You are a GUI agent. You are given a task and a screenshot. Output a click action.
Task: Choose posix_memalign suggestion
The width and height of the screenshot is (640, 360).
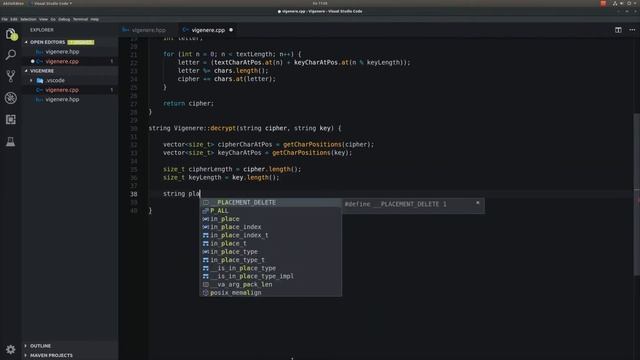point(270,293)
